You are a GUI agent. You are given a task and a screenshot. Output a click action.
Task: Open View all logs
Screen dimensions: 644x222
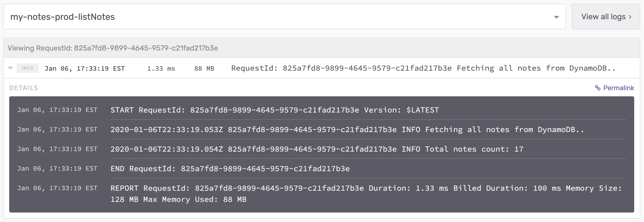pyautogui.click(x=603, y=17)
